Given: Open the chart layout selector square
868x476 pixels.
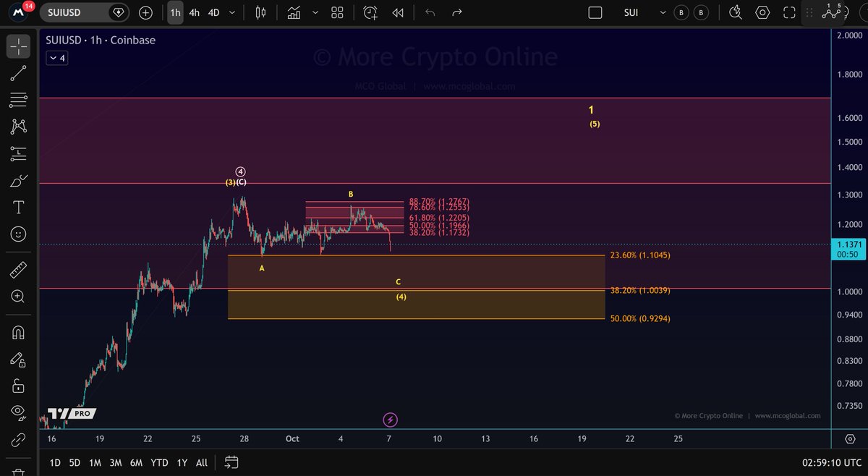Looking at the screenshot, I should (595, 12).
